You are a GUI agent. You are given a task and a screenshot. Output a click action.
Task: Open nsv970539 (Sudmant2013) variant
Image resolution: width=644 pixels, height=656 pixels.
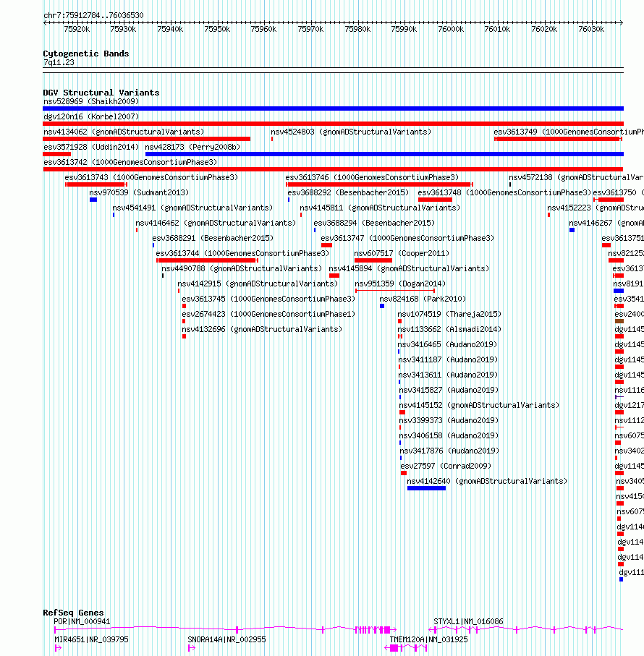tap(139, 192)
